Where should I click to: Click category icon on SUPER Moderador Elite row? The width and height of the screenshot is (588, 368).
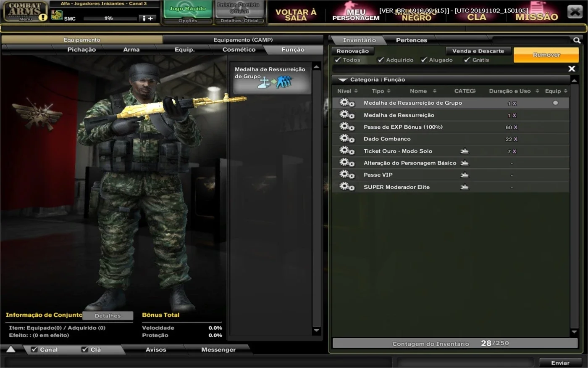click(x=465, y=187)
